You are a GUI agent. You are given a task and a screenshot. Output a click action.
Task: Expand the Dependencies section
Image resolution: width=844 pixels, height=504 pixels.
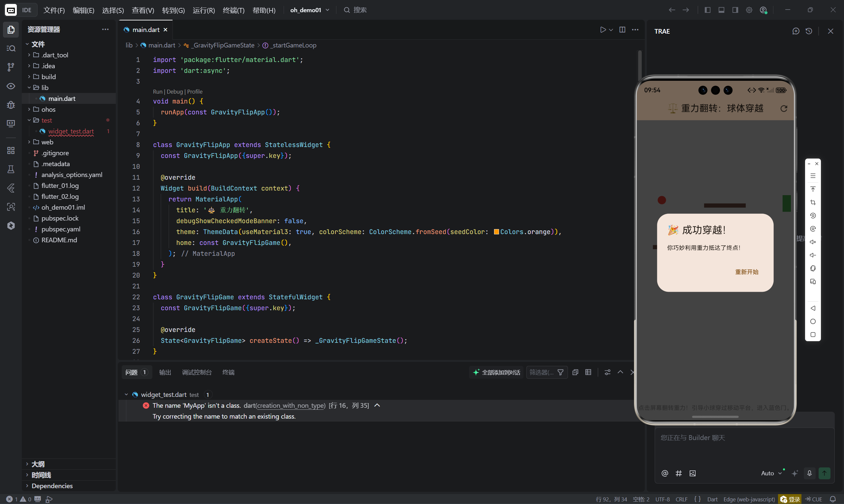click(52, 486)
